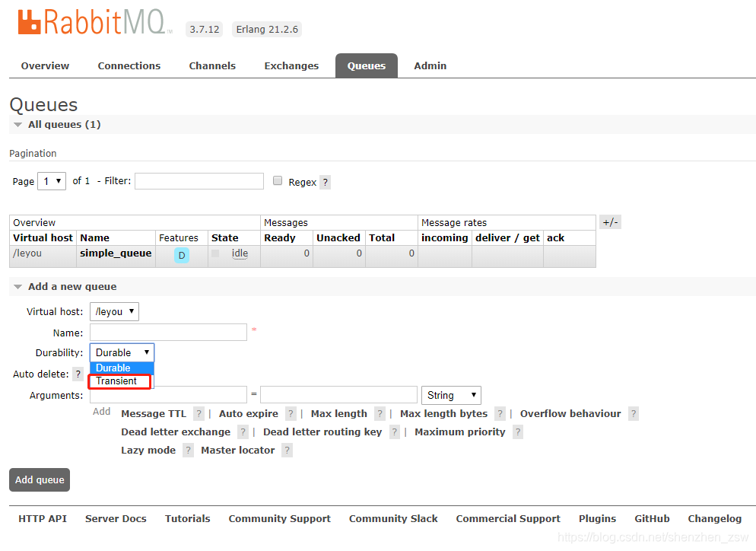Click the help icon beside Message TTL

[199, 413]
